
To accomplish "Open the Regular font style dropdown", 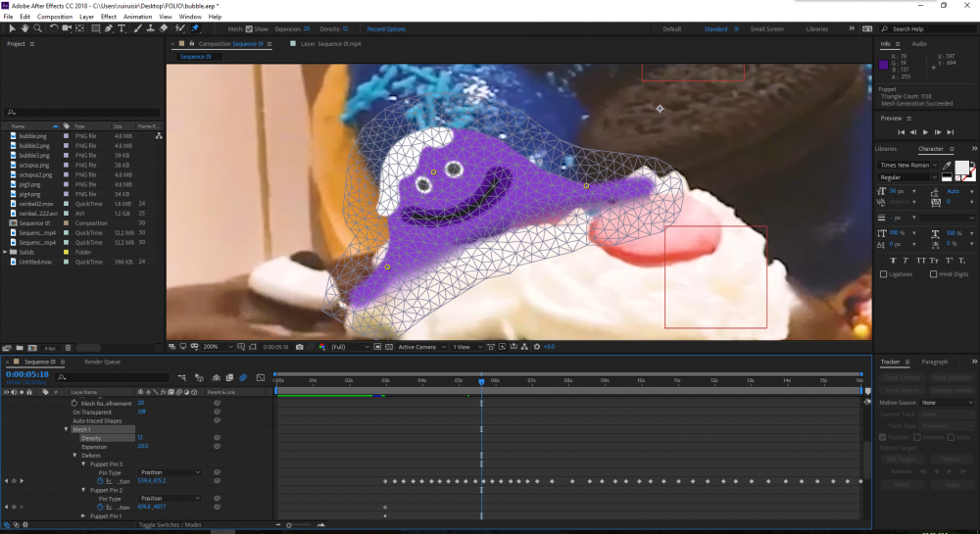I will pyautogui.click(x=908, y=177).
